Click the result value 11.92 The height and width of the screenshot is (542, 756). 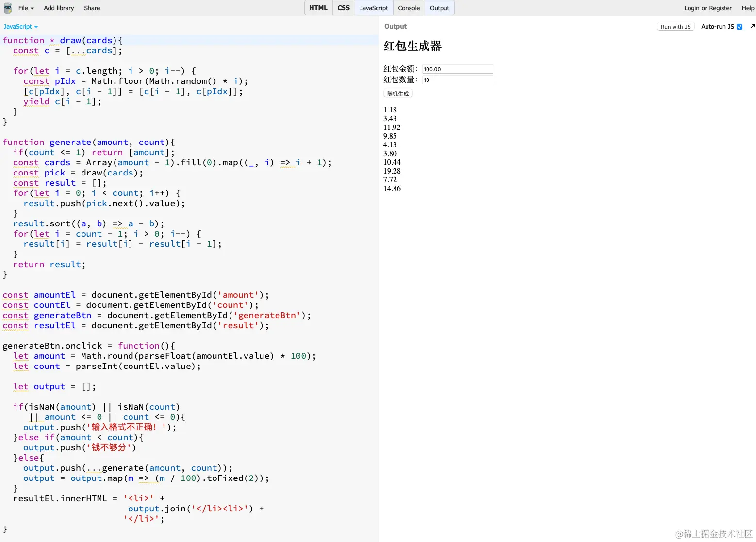pos(392,128)
